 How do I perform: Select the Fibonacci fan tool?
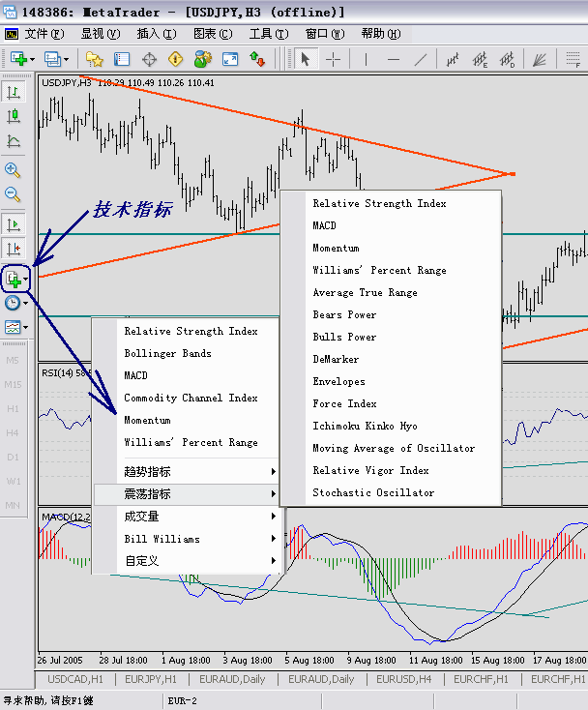(539, 59)
